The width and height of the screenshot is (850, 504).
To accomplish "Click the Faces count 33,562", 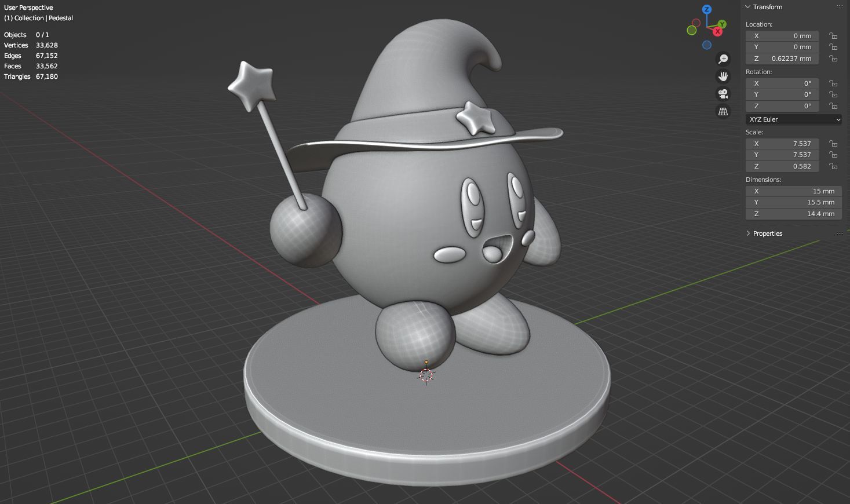I will click(47, 66).
